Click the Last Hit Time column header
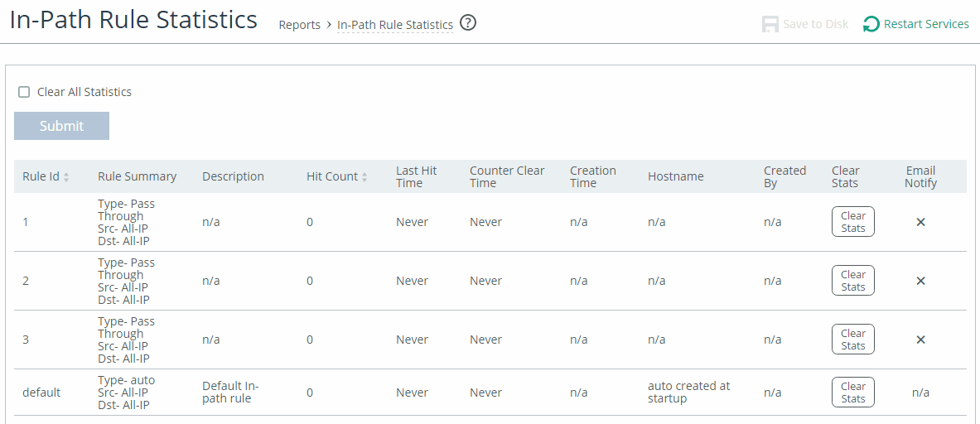The height and width of the screenshot is (424, 980). coord(416,176)
